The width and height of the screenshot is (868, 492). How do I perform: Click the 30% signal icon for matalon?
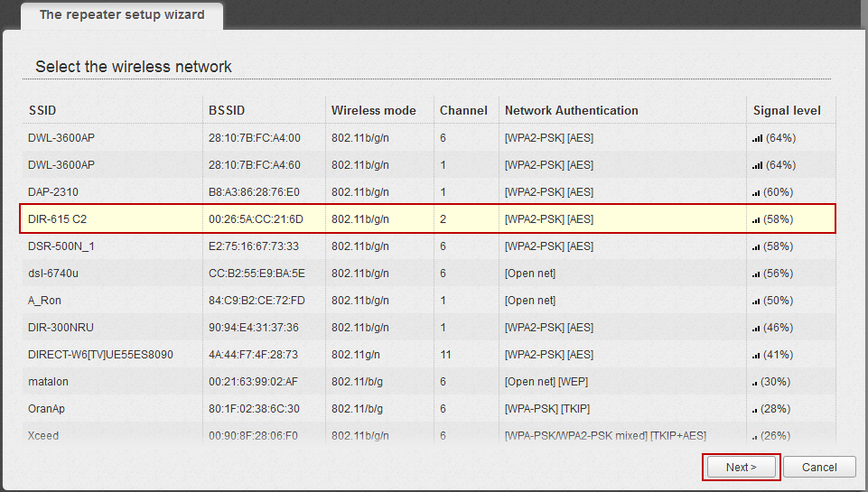pyautogui.click(x=755, y=383)
